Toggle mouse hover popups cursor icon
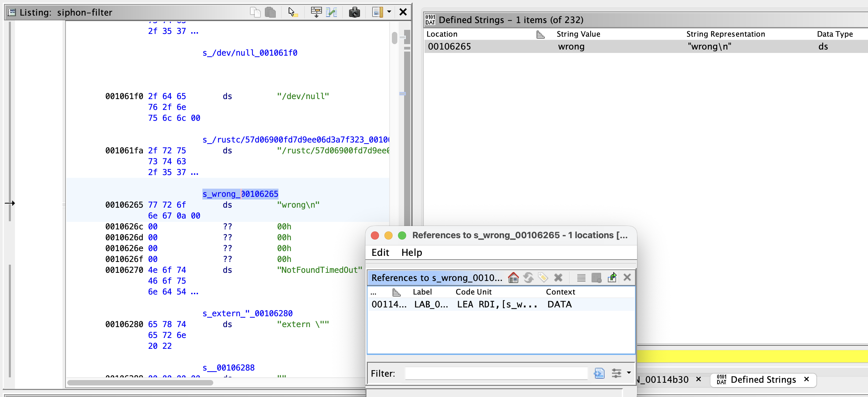Viewport: 868px width, 397px height. point(293,12)
